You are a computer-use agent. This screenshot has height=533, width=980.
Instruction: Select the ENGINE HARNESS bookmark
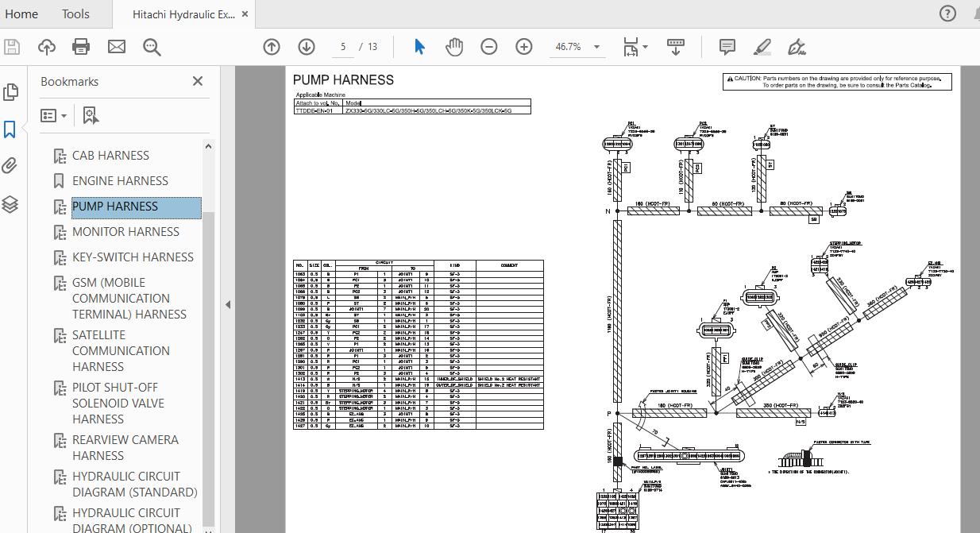tap(120, 181)
